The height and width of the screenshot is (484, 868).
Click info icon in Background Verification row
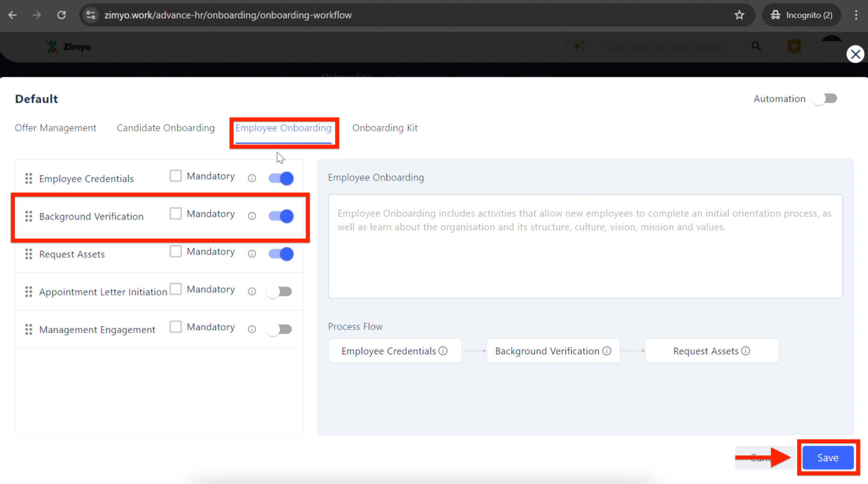pos(252,216)
